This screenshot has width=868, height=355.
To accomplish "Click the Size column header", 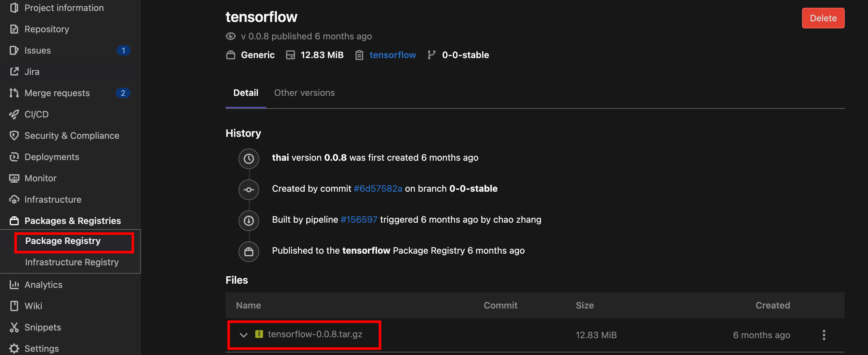I will coord(585,305).
